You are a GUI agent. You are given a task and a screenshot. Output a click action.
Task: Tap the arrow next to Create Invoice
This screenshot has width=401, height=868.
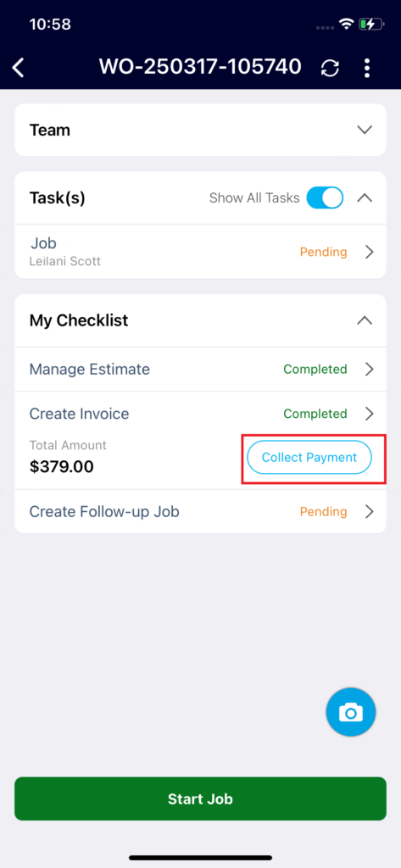tap(370, 414)
